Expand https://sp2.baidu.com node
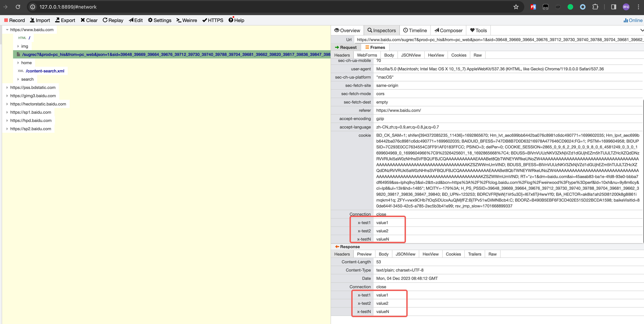644x324 pixels. [7, 129]
